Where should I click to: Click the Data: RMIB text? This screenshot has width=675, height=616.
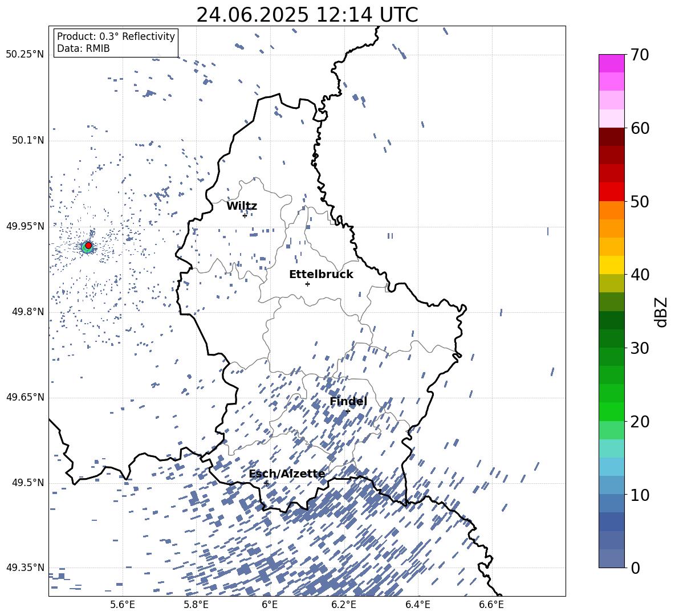[x=83, y=48]
